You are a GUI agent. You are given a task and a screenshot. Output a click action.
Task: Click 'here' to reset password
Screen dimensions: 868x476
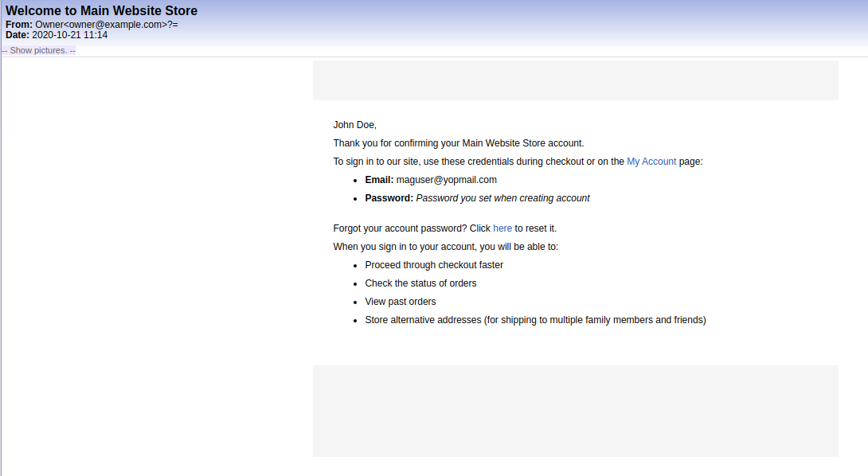[x=502, y=228]
